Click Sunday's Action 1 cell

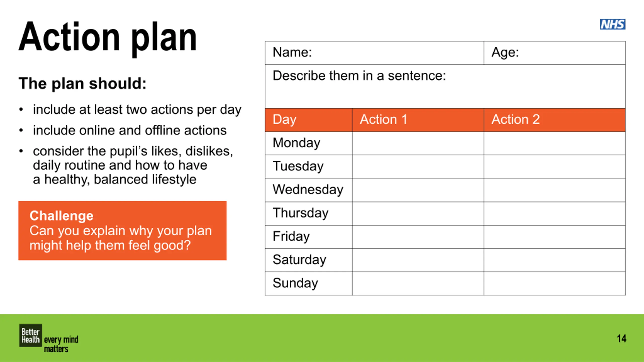(418, 284)
